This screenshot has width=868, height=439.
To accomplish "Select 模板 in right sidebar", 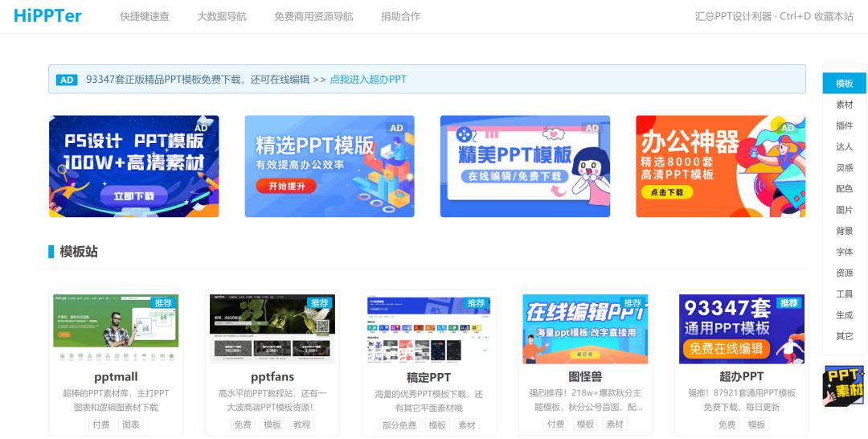I will tap(844, 84).
